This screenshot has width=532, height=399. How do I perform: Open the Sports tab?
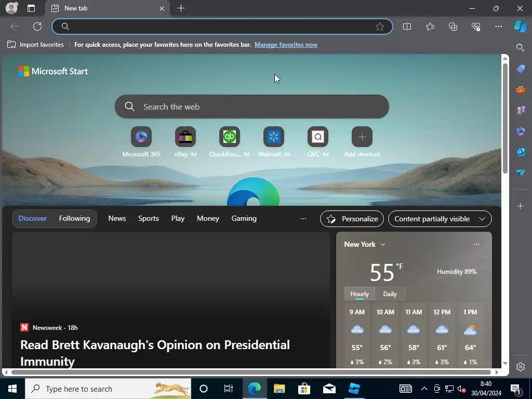[148, 219]
